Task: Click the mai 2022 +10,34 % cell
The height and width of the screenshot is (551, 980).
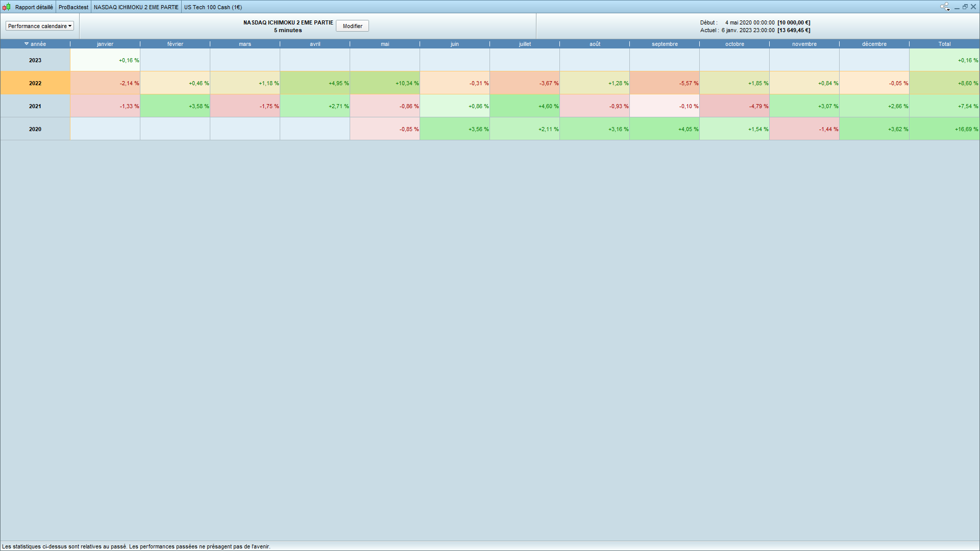Action: pos(385,83)
